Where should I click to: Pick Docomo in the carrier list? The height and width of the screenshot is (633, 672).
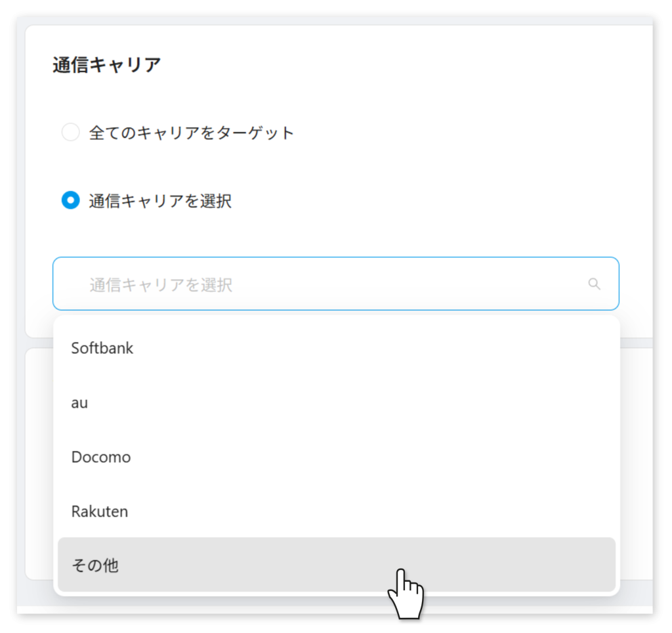[101, 457]
